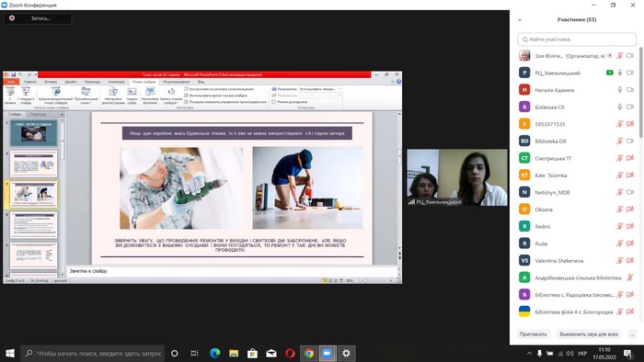Select slide 4 thumbnail
The width and height of the screenshot is (644, 362).
(34, 225)
